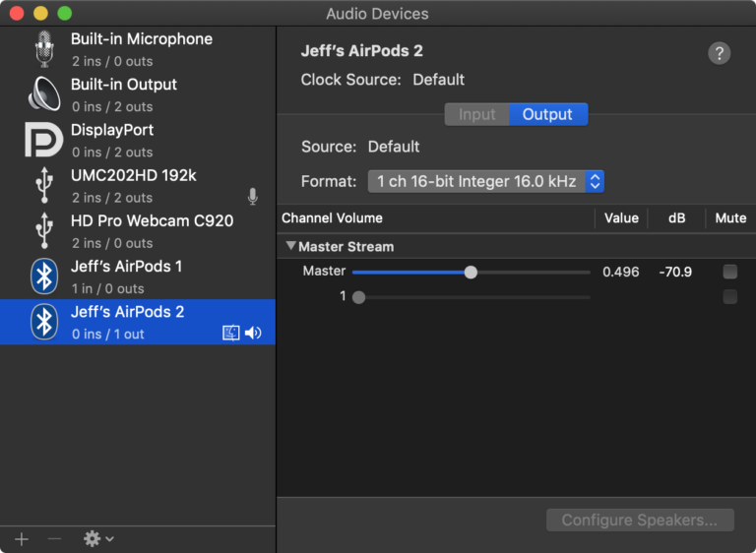Open the gear action menu
Image resolution: width=756 pixels, height=553 pixels.
98,539
